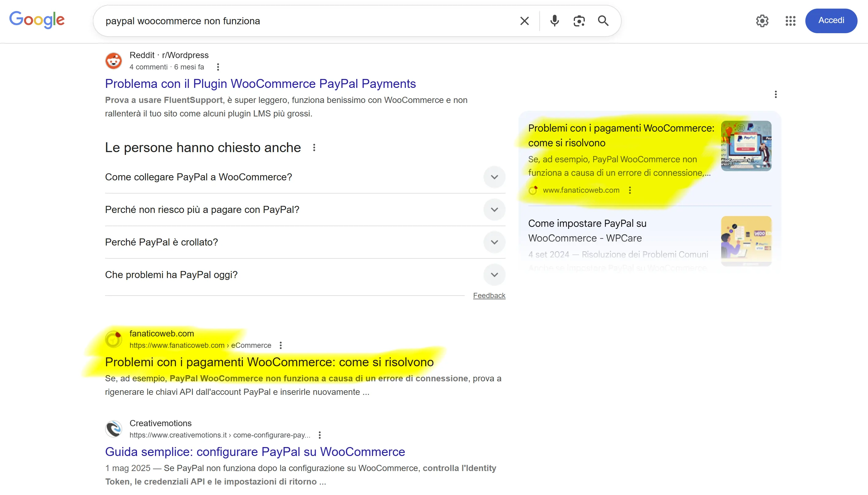The height and width of the screenshot is (495, 868).
Task: Click the fanaticoweb.com site favicon
Action: point(114,339)
